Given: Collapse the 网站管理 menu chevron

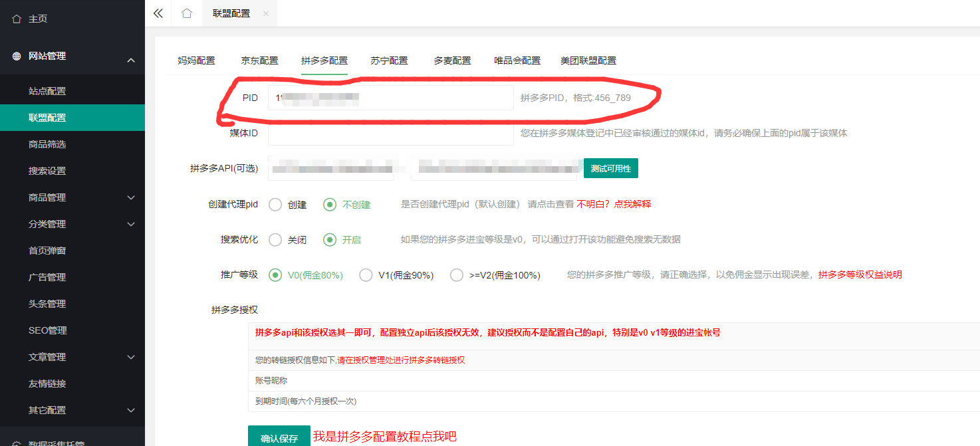Looking at the screenshot, I should coord(131,60).
